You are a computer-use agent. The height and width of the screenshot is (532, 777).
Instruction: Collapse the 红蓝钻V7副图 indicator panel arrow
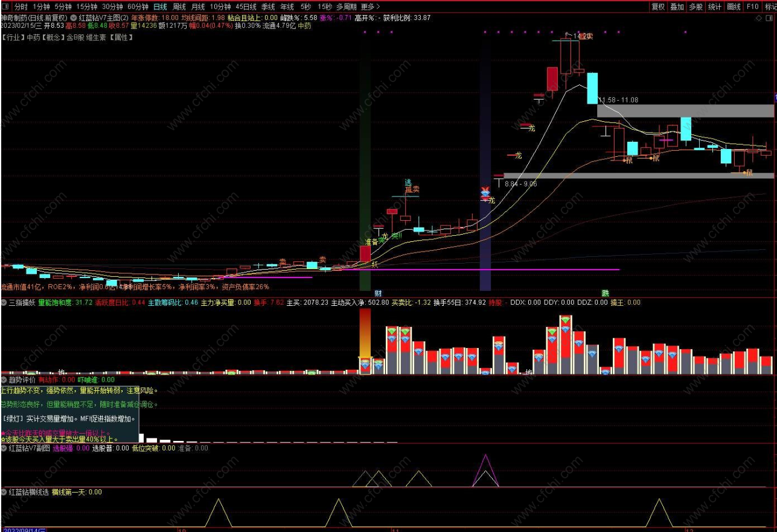(4, 448)
